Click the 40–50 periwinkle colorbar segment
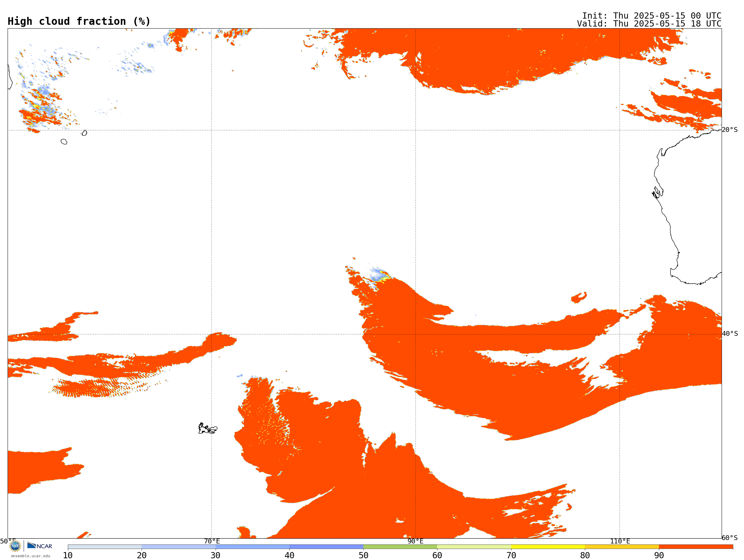The width and height of the screenshot is (744, 560). click(x=326, y=547)
